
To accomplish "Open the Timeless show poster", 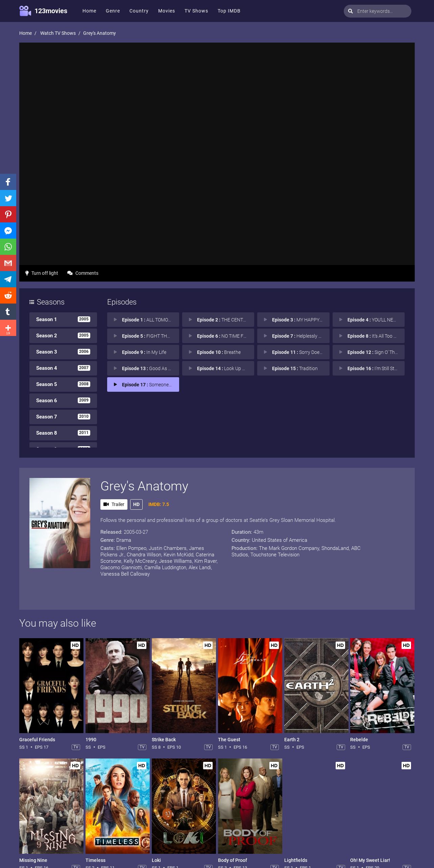I will (x=118, y=806).
